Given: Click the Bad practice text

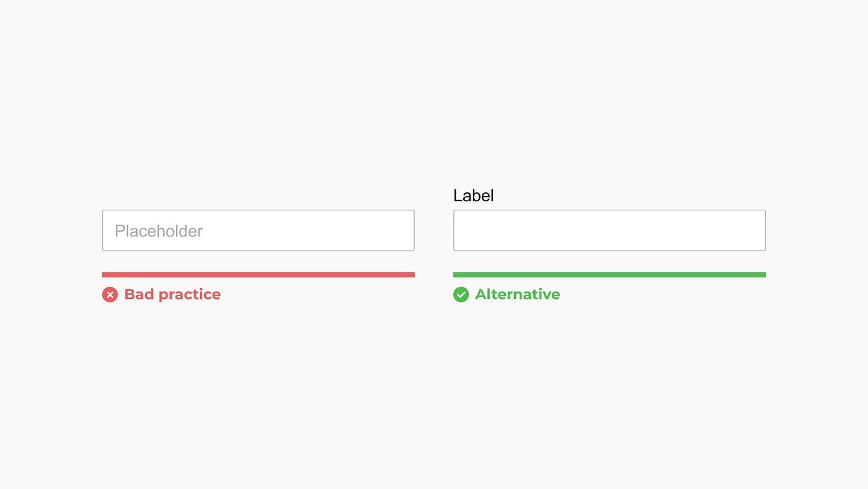Looking at the screenshot, I should (172, 294).
